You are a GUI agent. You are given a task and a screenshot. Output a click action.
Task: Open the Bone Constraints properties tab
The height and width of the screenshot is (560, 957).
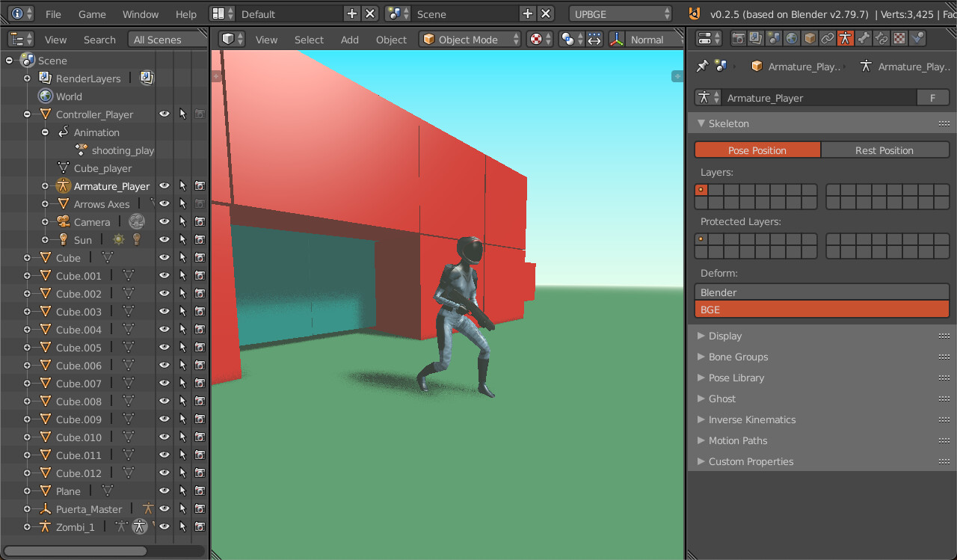pos(881,39)
